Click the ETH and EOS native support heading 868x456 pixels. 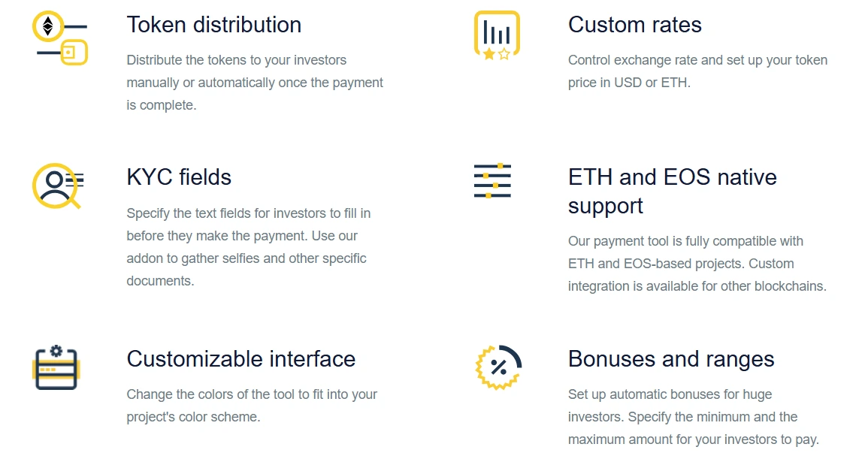(672, 192)
